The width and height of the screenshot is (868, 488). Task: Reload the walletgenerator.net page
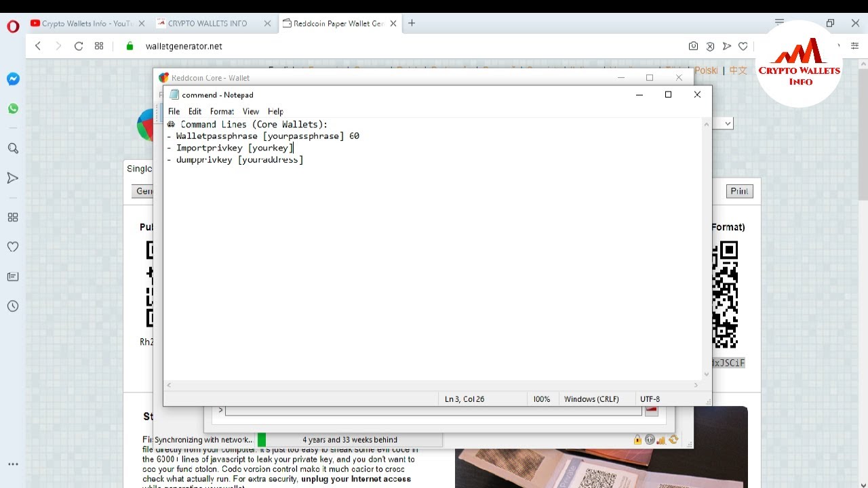click(x=79, y=46)
